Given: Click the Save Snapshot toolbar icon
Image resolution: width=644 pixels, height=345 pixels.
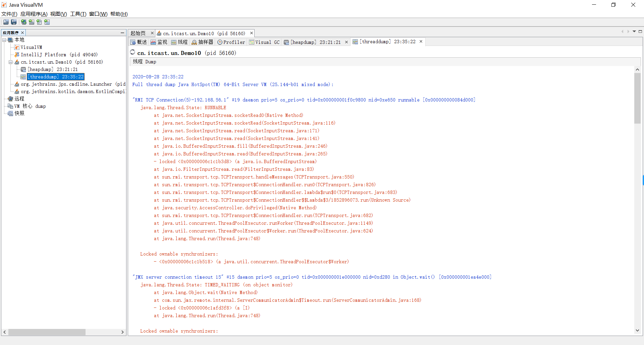Looking at the screenshot, I should 14,22.
